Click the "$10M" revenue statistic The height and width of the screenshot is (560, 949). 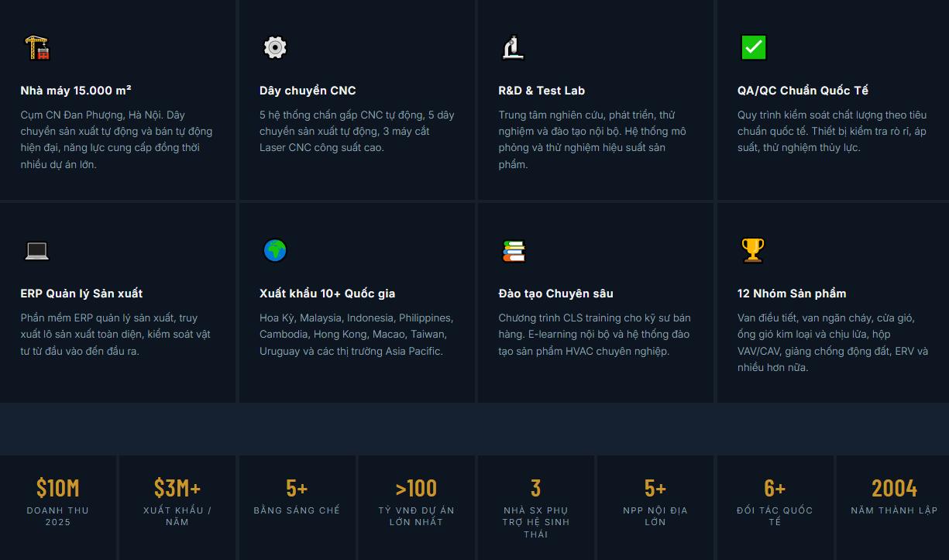[x=58, y=488]
